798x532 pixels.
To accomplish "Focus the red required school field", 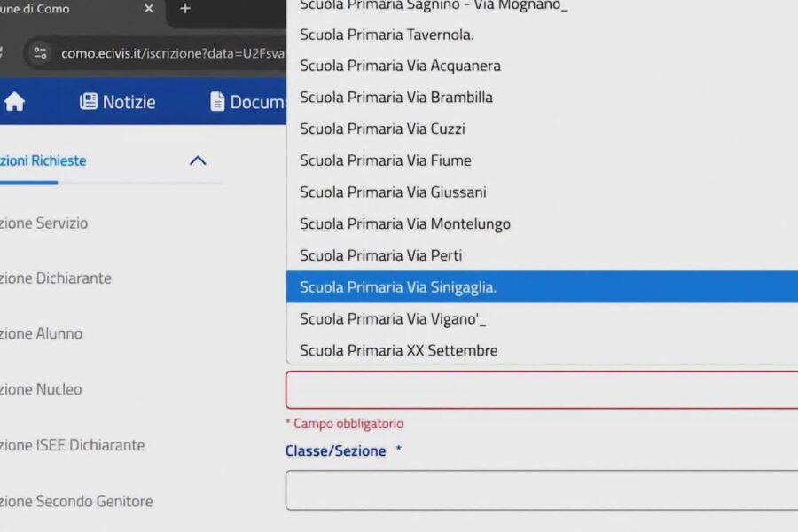I will tap(542, 390).
